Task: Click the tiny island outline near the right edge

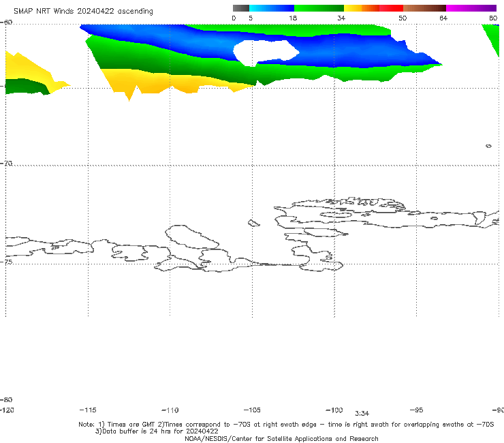Action: (488, 146)
